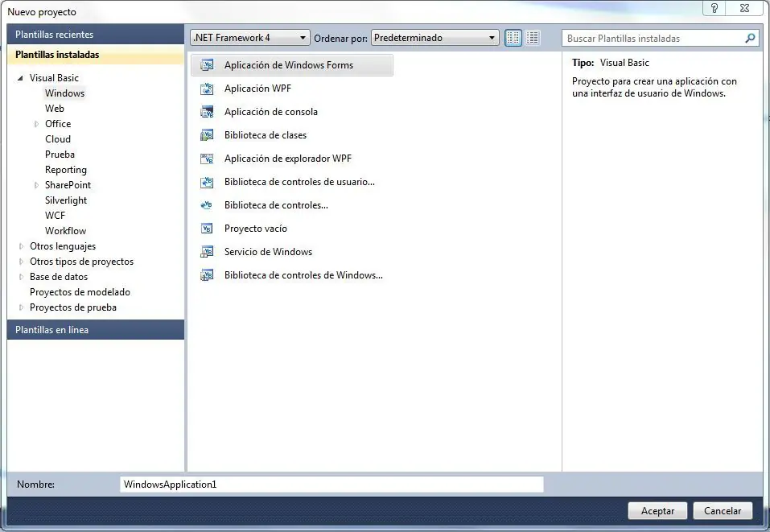The width and height of the screenshot is (770, 532).
Task: Click the Servicio de Windows icon
Action: (x=208, y=252)
